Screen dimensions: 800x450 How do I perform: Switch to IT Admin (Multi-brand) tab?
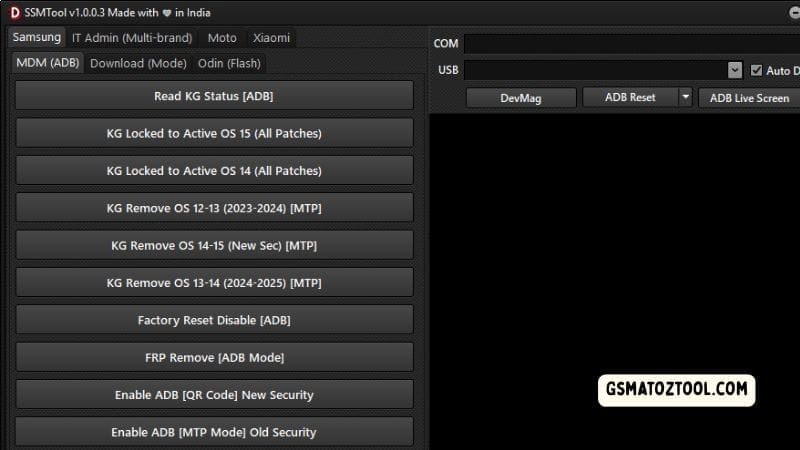132,38
